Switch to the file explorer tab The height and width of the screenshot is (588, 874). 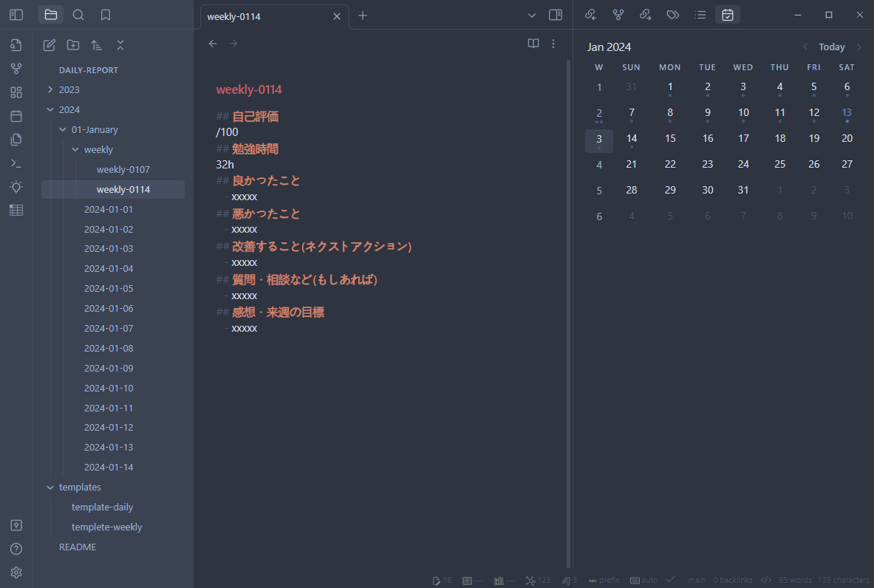pyautogui.click(x=51, y=15)
